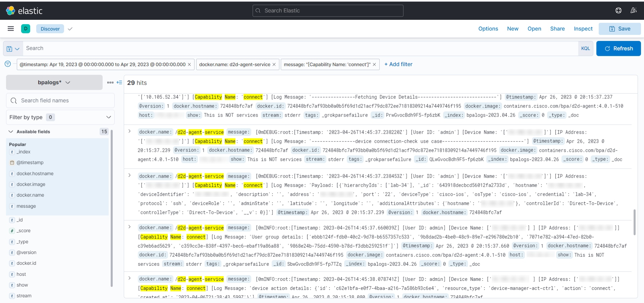Click the show field type icon
This screenshot has width=644, height=303.
click(12, 285)
